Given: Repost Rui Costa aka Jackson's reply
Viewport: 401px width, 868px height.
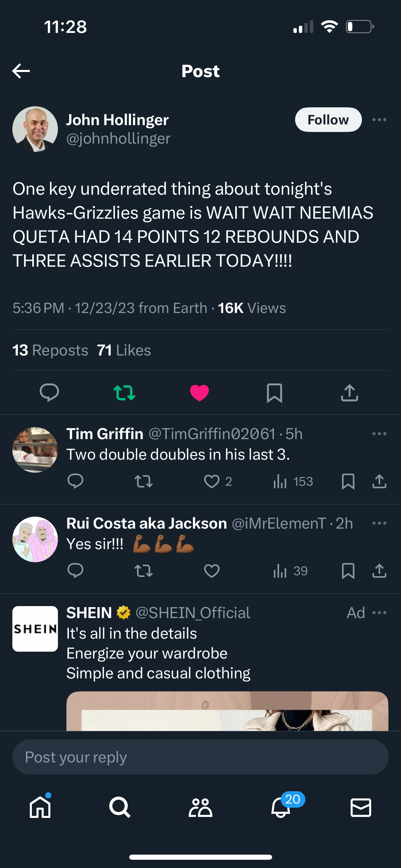Looking at the screenshot, I should click(x=144, y=571).
